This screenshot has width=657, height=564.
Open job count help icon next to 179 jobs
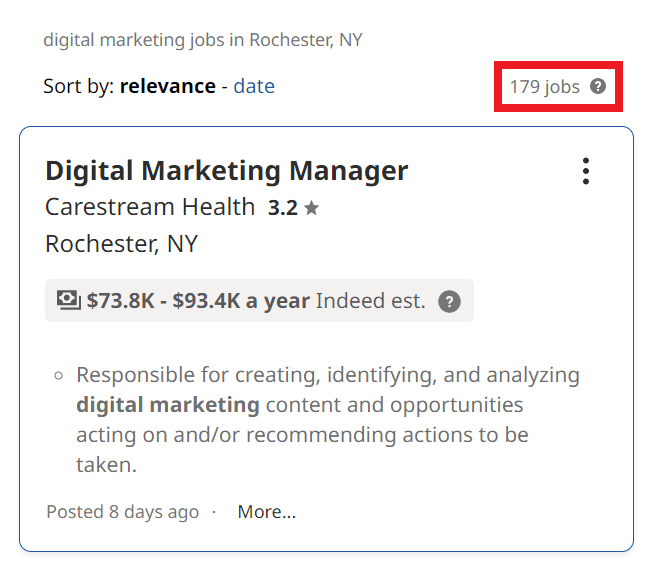[598, 86]
